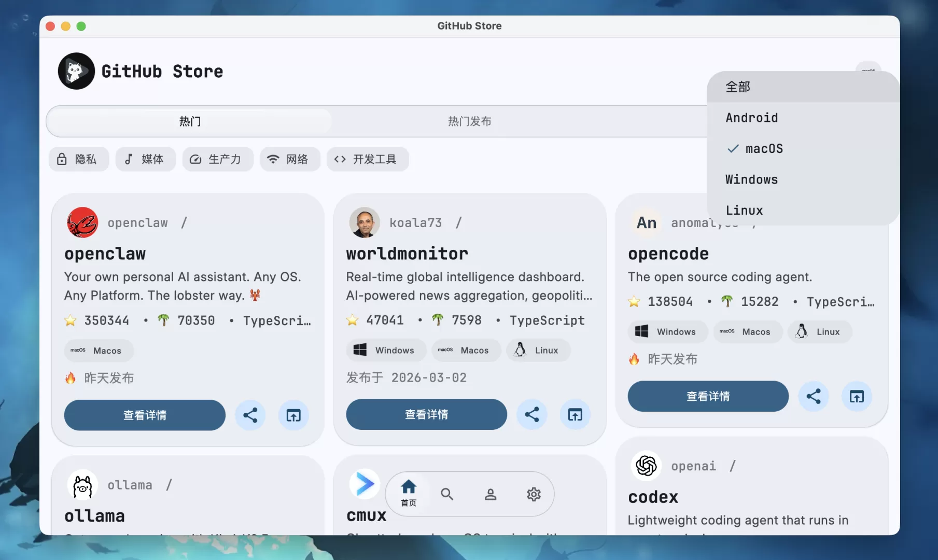938x560 pixels.
Task: Open the search icon in bottom navigation
Action: pos(446,494)
